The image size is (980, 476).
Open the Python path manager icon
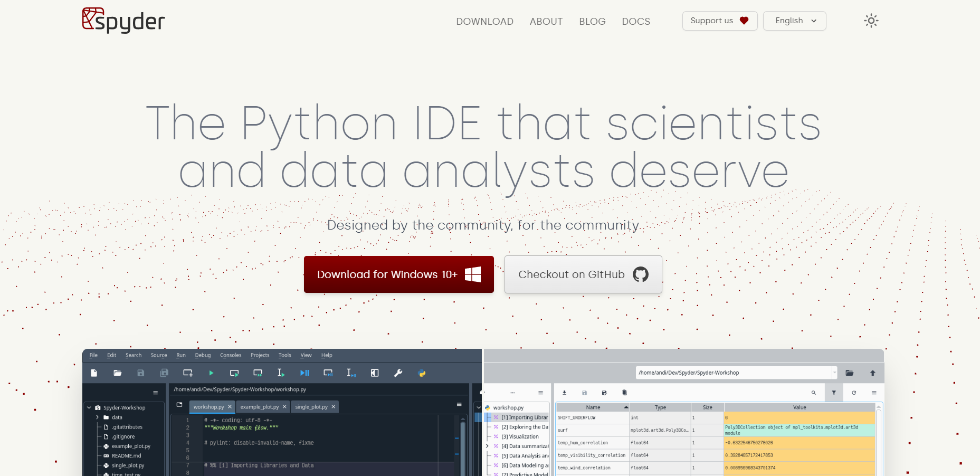[x=422, y=373]
